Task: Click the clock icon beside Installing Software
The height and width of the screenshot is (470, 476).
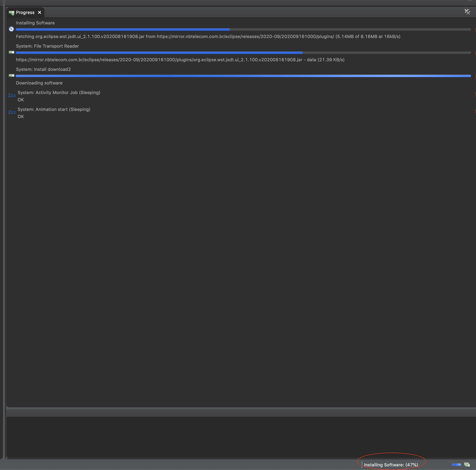Action: pyautogui.click(x=11, y=29)
